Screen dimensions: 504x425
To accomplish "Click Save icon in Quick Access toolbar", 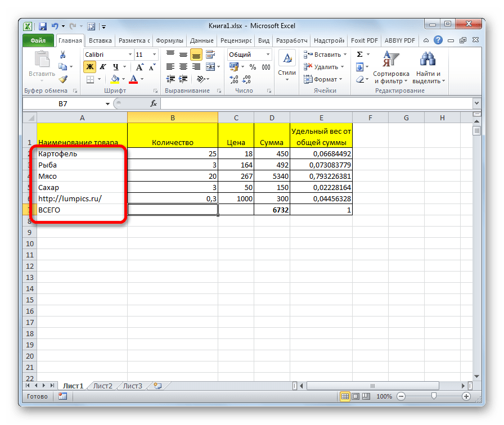I will pos(43,25).
